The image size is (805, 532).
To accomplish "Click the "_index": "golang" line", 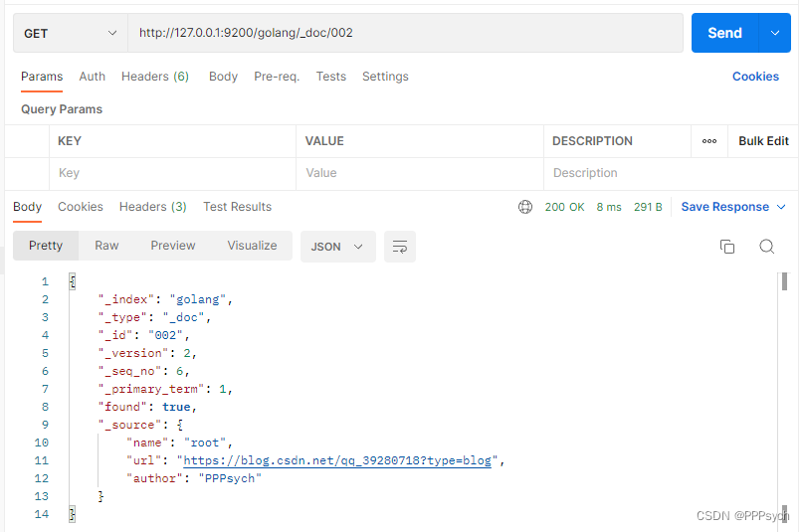I will coord(165,299).
